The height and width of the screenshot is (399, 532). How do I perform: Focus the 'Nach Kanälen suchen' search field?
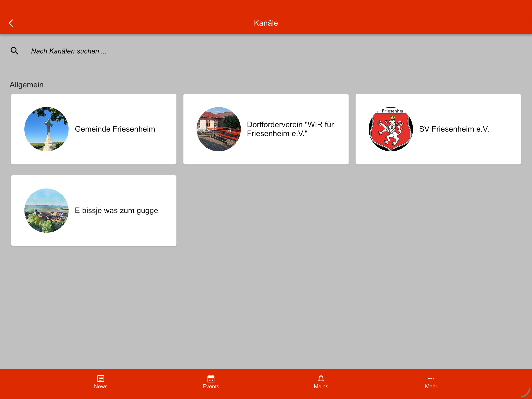(277, 51)
